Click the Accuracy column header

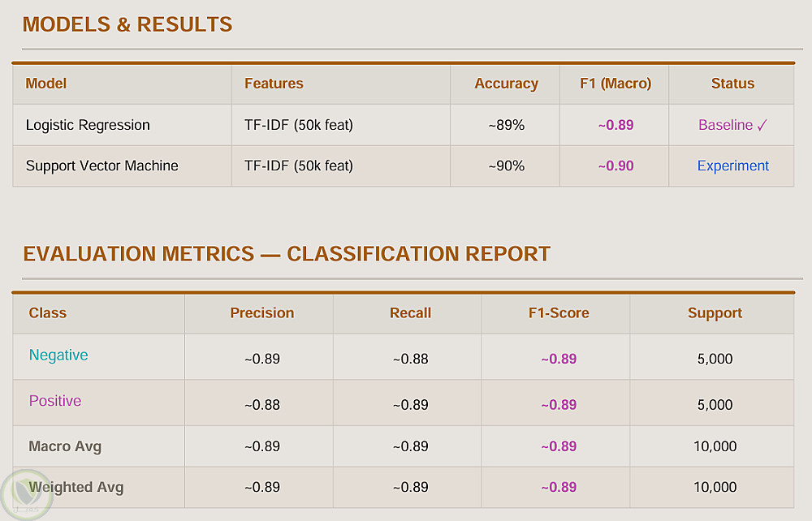[x=506, y=84]
